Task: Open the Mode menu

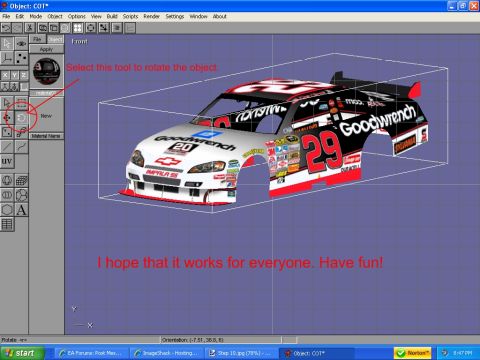Action: [36, 16]
